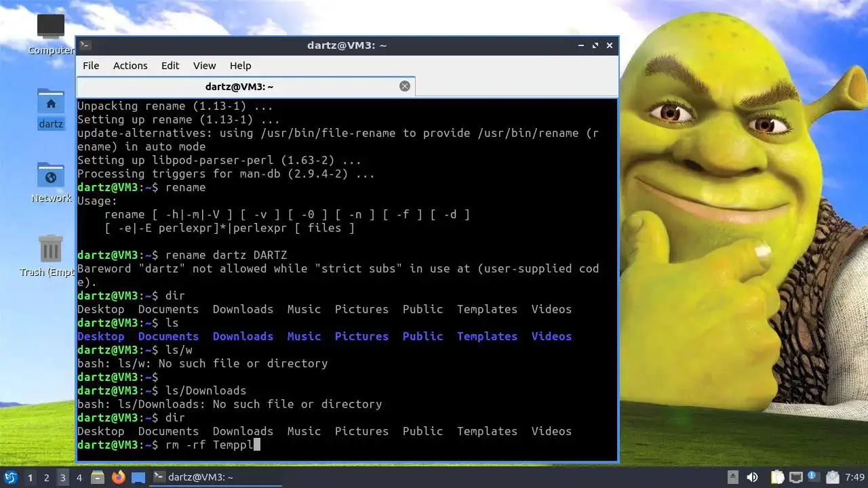This screenshot has height=488, width=868.
Task: Click the blue 'Downloads' entry in ls output
Action: (243, 336)
